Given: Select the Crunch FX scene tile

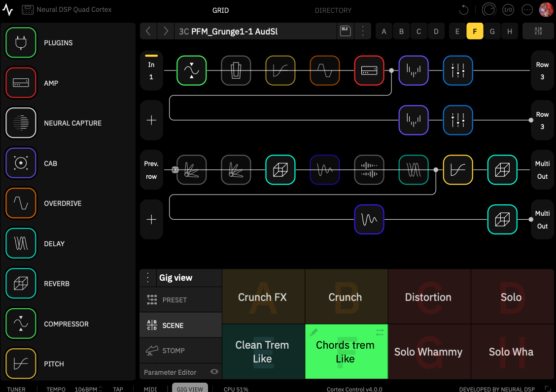Looking at the screenshot, I should click(264, 296).
